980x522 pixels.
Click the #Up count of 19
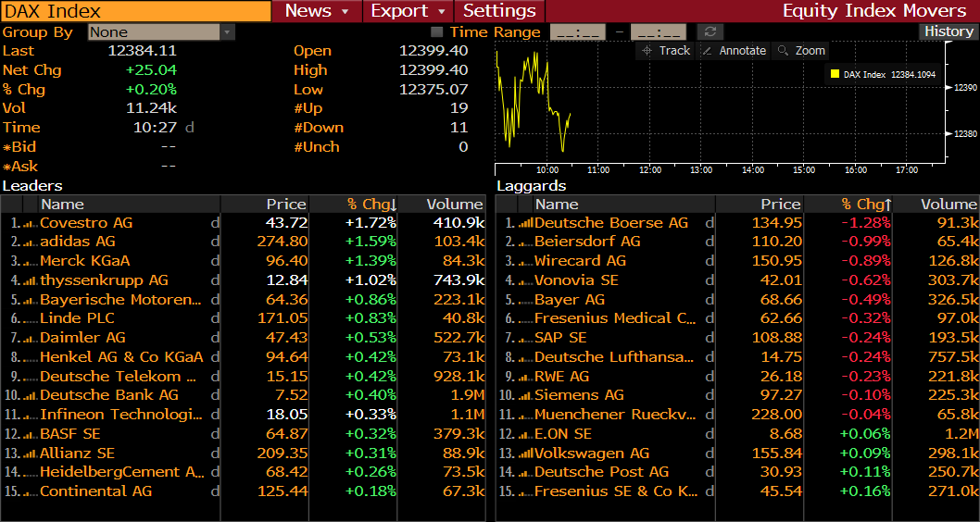point(459,108)
